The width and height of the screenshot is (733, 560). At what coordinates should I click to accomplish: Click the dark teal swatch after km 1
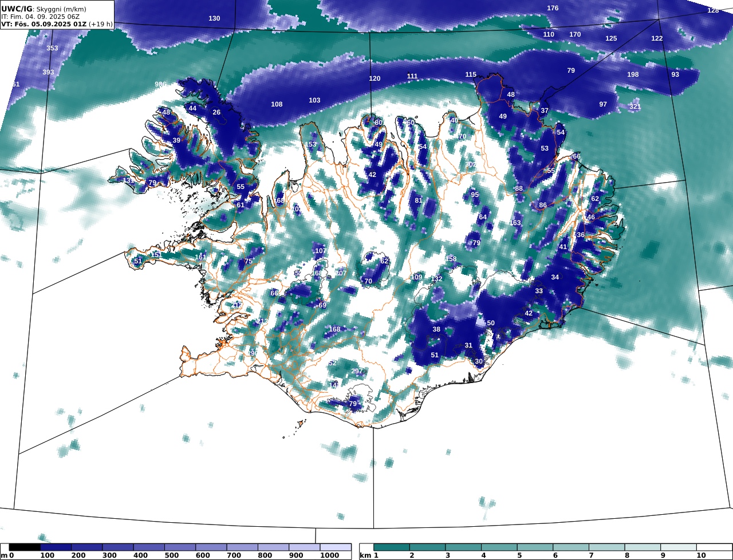point(393,547)
